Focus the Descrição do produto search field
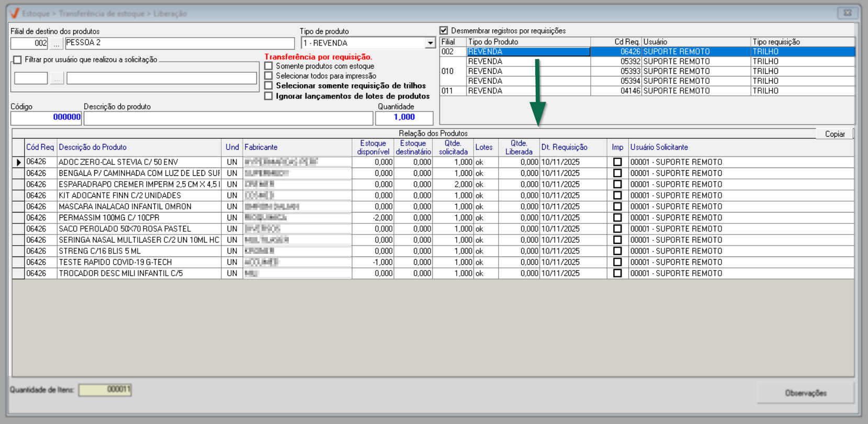Viewport: 868px width, 424px height. pos(228,118)
